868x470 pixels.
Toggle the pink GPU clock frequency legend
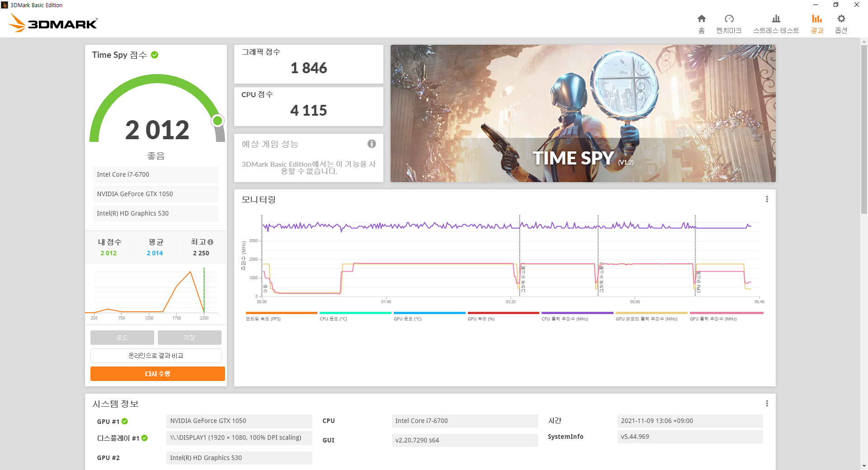726,313
